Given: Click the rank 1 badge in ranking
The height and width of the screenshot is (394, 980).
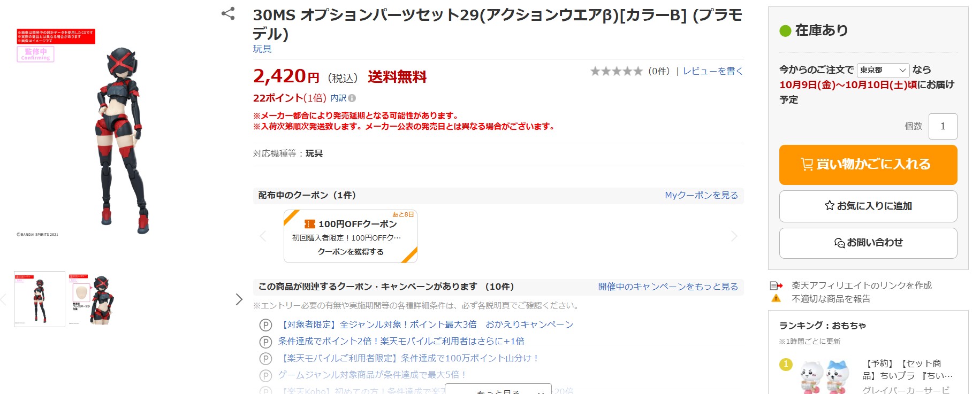Looking at the screenshot, I should 786,365.
